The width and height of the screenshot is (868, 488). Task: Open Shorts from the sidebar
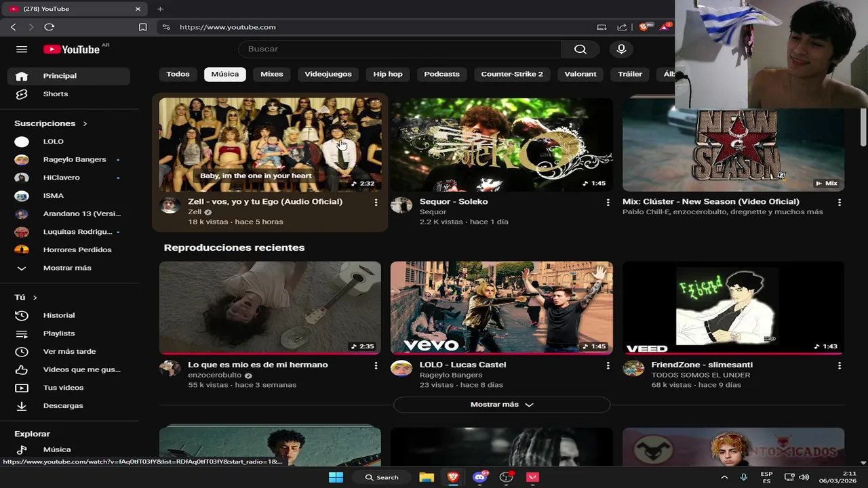(x=68, y=94)
